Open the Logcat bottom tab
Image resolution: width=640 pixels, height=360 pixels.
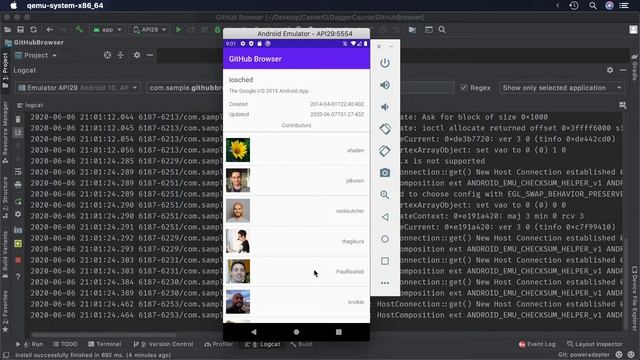(x=262, y=344)
